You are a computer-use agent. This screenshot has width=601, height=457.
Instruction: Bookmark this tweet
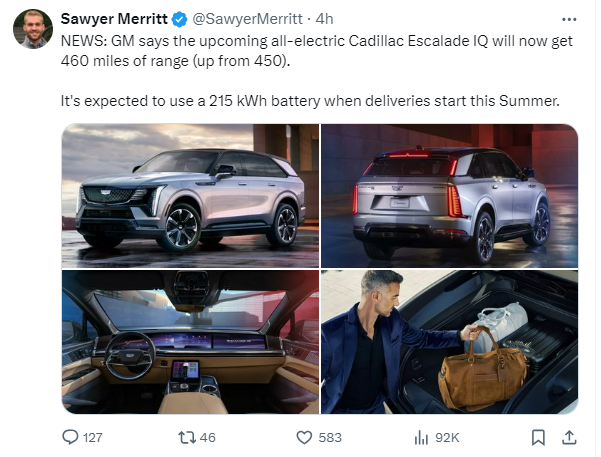point(538,437)
